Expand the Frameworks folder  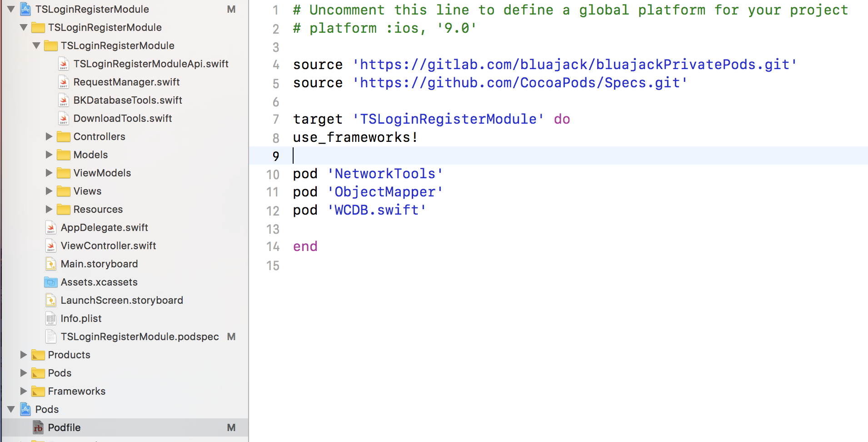24,391
